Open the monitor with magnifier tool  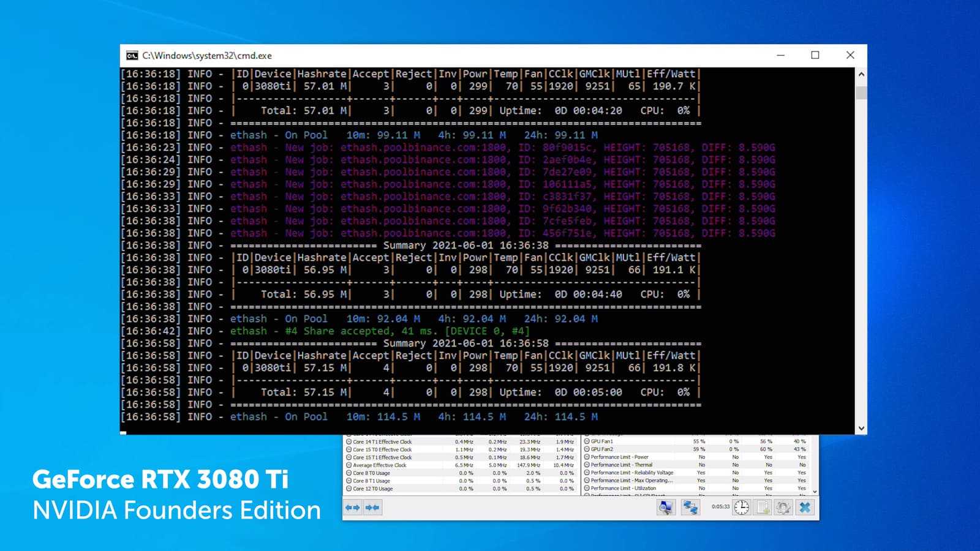tap(666, 508)
